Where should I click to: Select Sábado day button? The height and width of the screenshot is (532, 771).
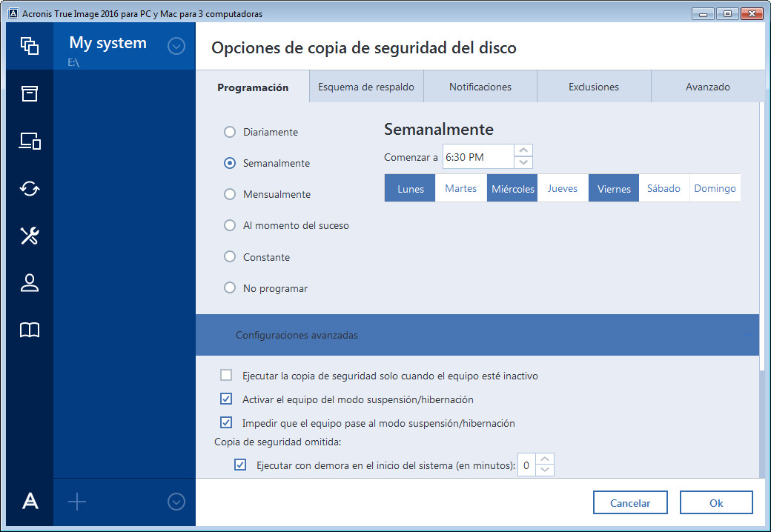664,188
